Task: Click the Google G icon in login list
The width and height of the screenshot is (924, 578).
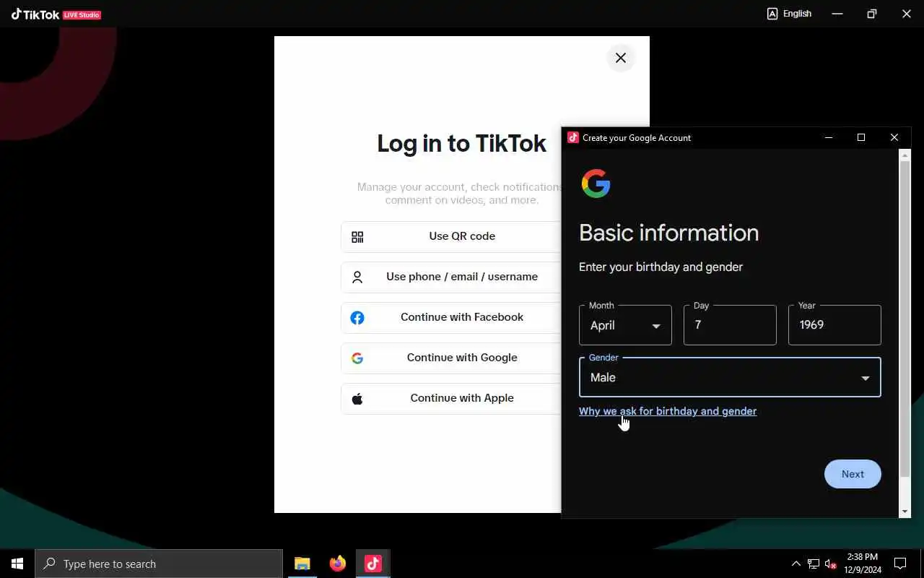Action: (357, 358)
